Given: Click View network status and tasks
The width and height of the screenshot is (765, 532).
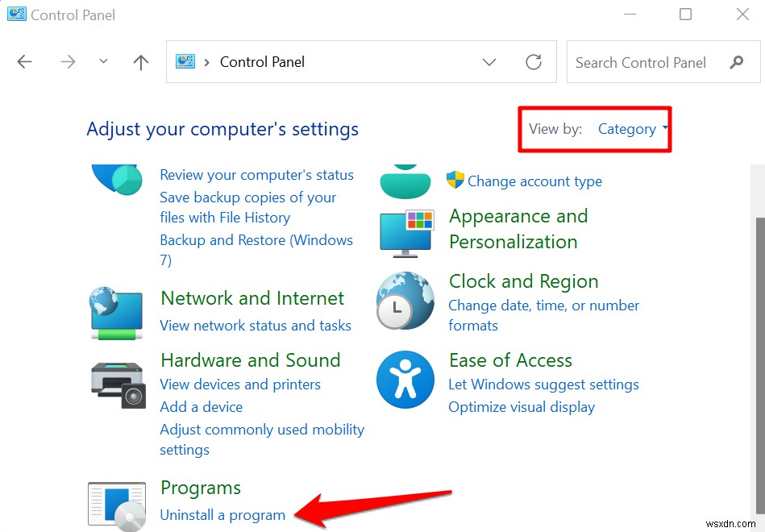Looking at the screenshot, I should point(256,325).
